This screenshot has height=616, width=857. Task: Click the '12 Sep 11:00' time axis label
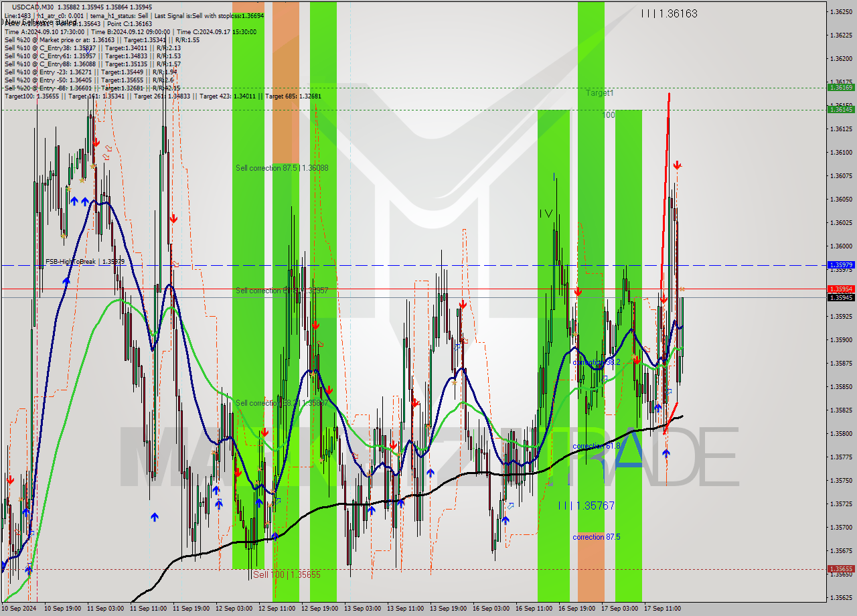(278, 609)
